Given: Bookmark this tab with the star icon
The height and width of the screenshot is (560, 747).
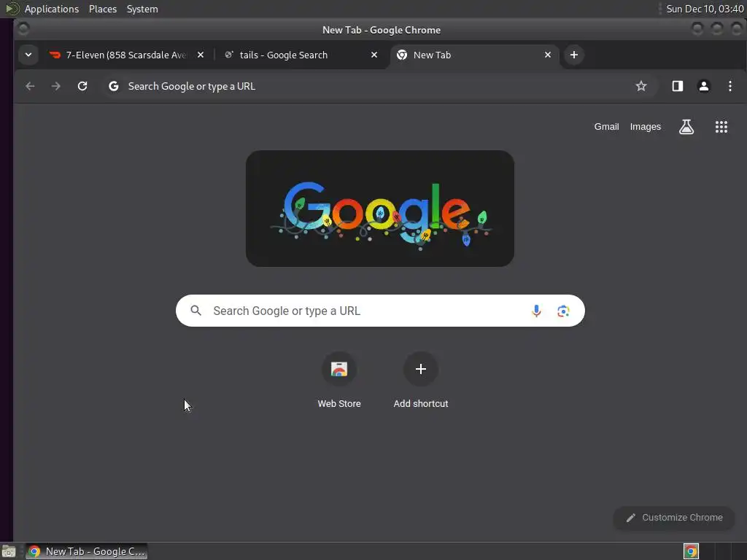Looking at the screenshot, I should pos(641,86).
